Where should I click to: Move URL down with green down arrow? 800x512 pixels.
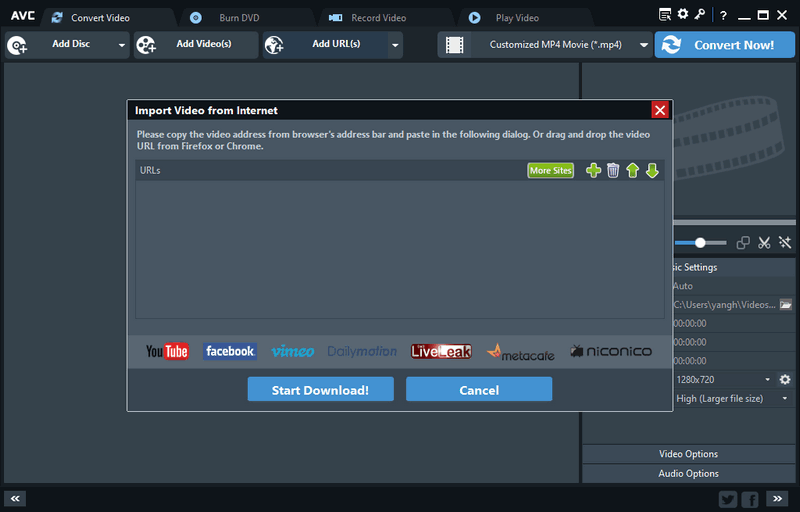pos(652,170)
